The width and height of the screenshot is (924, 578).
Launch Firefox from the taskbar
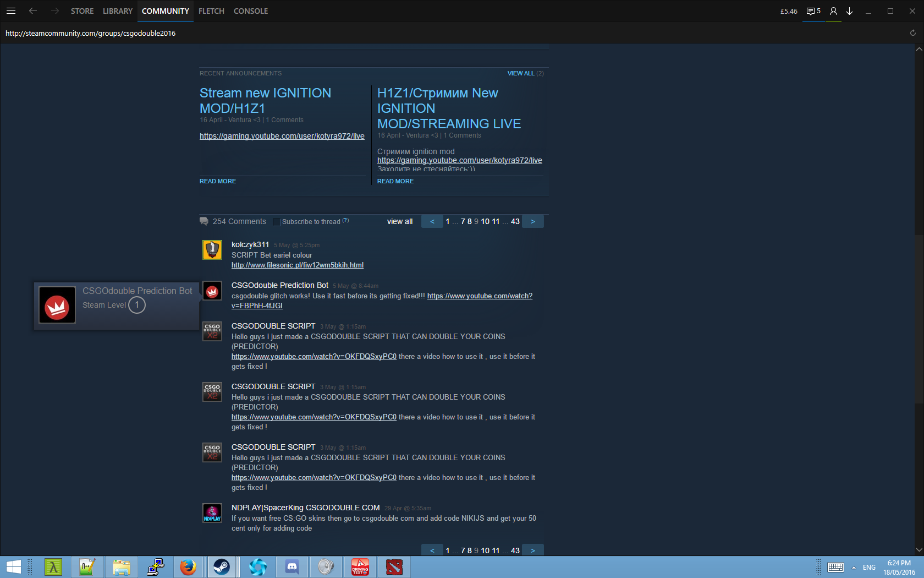(188, 566)
